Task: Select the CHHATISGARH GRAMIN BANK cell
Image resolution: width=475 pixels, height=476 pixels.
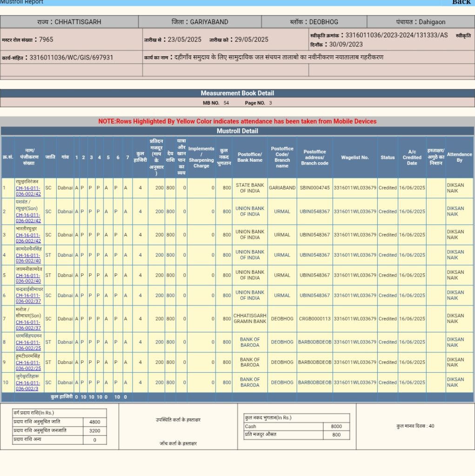Action: tap(250, 318)
